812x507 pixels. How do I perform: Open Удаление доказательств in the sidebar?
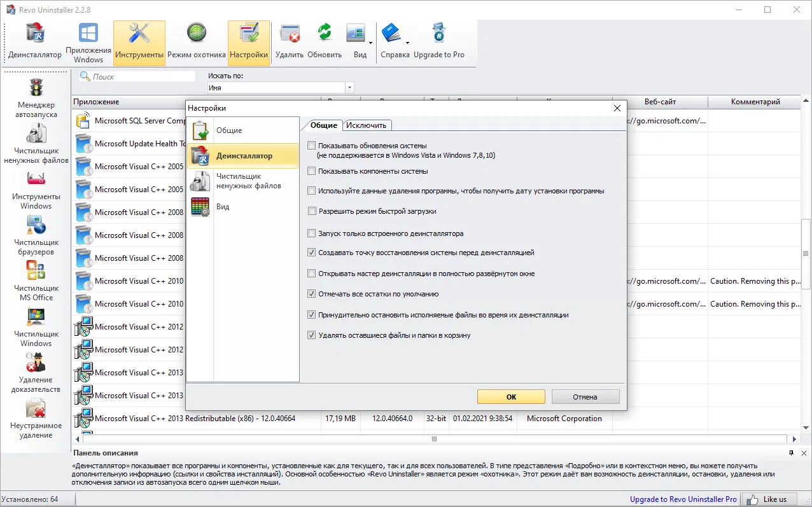(x=36, y=373)
